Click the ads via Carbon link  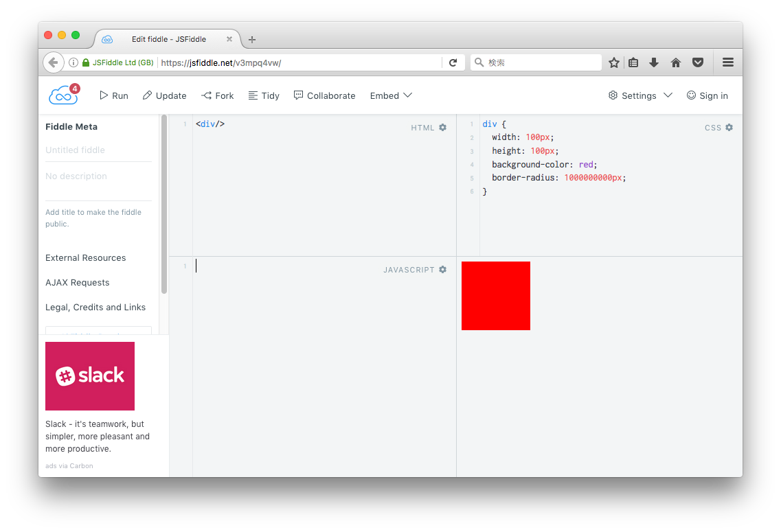point(69,465)
